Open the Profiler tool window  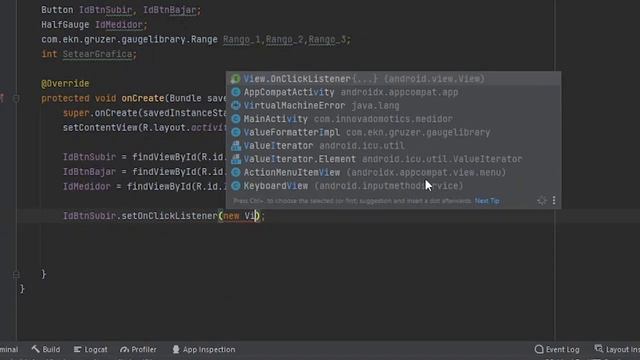(138, 349)
